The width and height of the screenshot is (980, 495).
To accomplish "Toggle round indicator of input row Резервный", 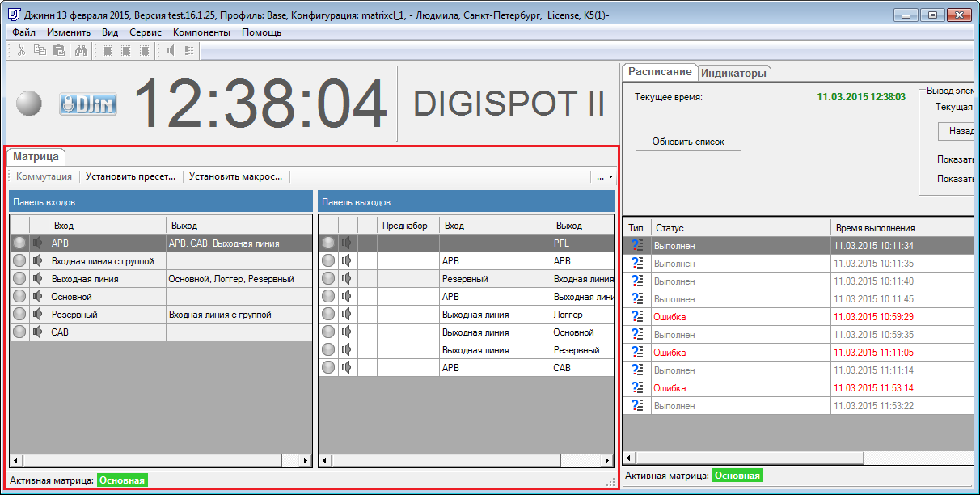I will tap(19, 314).
